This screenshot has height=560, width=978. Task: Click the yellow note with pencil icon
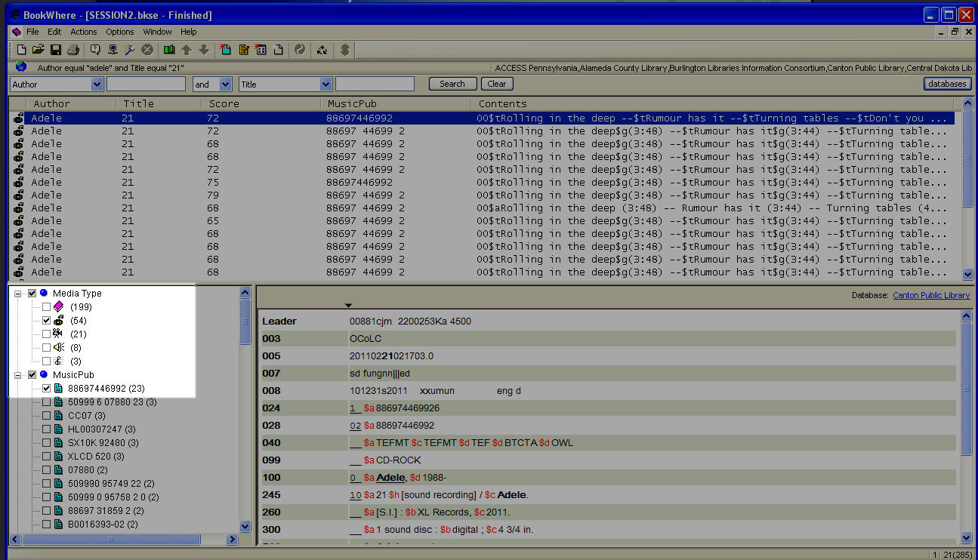243,50
